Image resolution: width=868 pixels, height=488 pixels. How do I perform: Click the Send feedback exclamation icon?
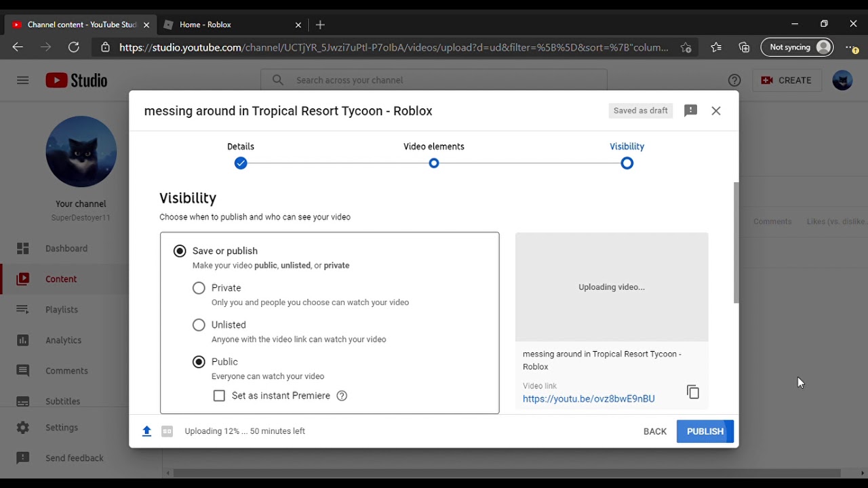pos(23,458)
